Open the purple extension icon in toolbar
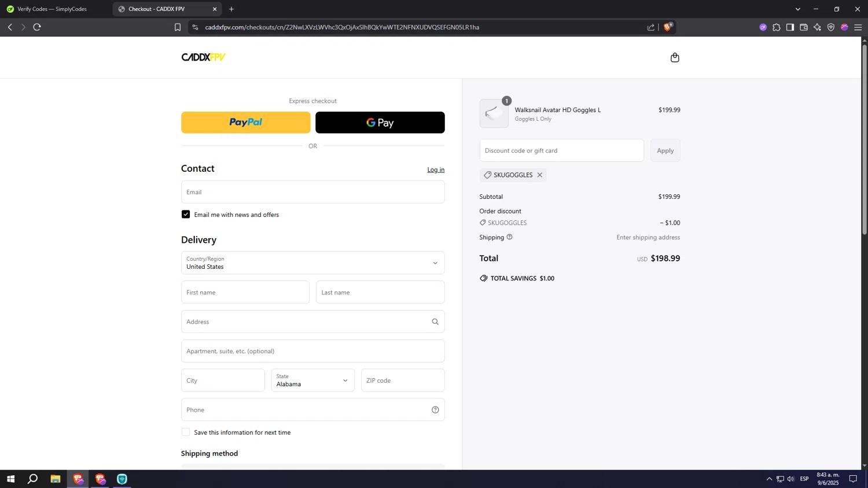This screenshot has width=868, height=488. (763, 27)
